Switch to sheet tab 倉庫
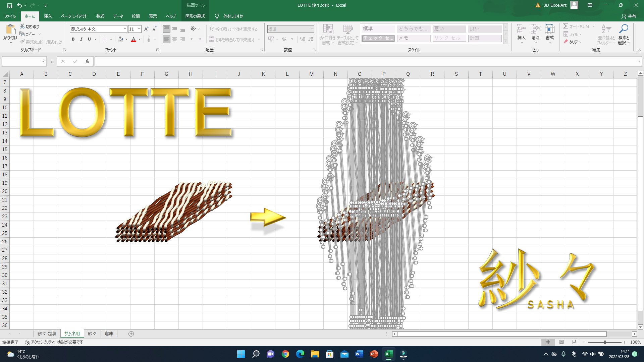This screenshot has height=362, width=644. pos(109,334)
